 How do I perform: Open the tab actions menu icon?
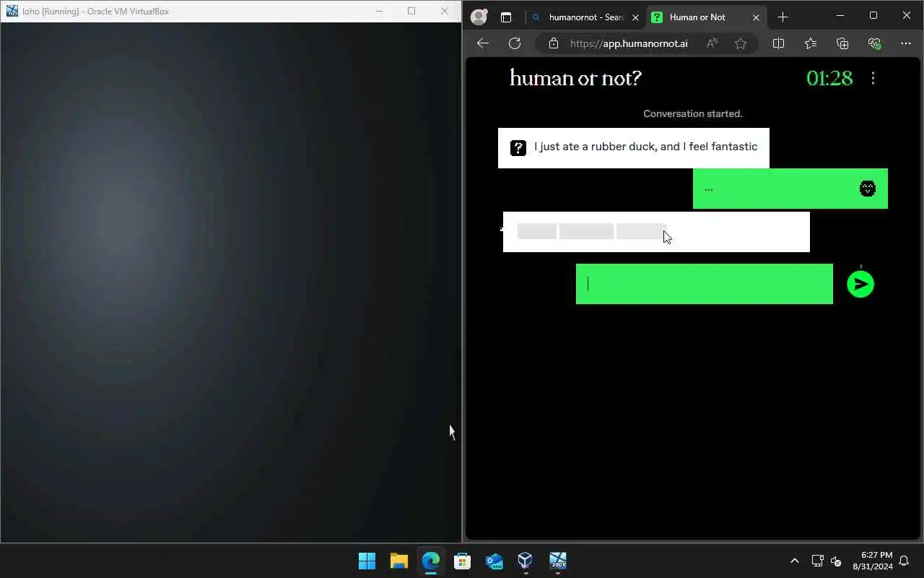[506, 17]
